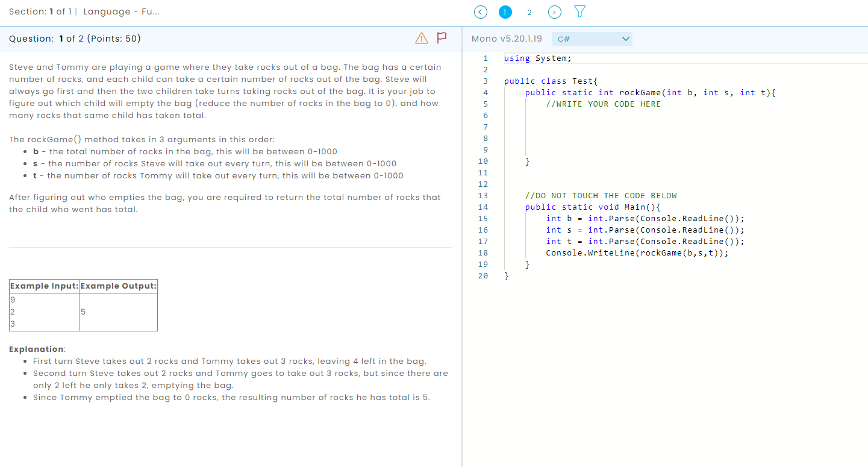The image size is (868, 467).
Task: Change programming language via the combo box
Action: (x=592, y=38)
